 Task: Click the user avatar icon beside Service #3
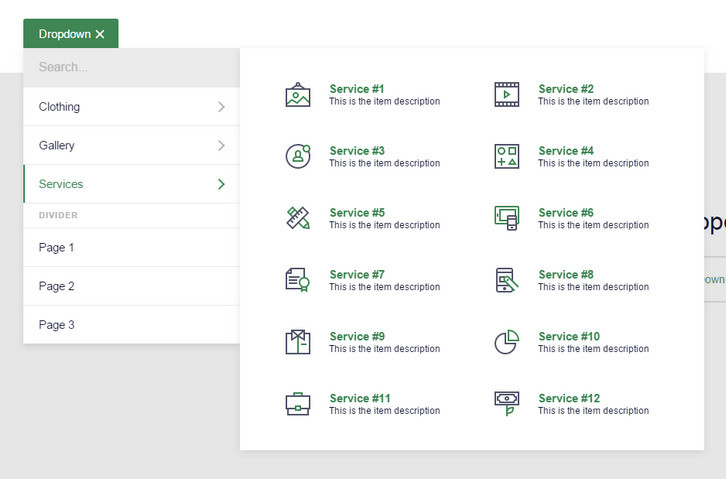click(298, 157)
